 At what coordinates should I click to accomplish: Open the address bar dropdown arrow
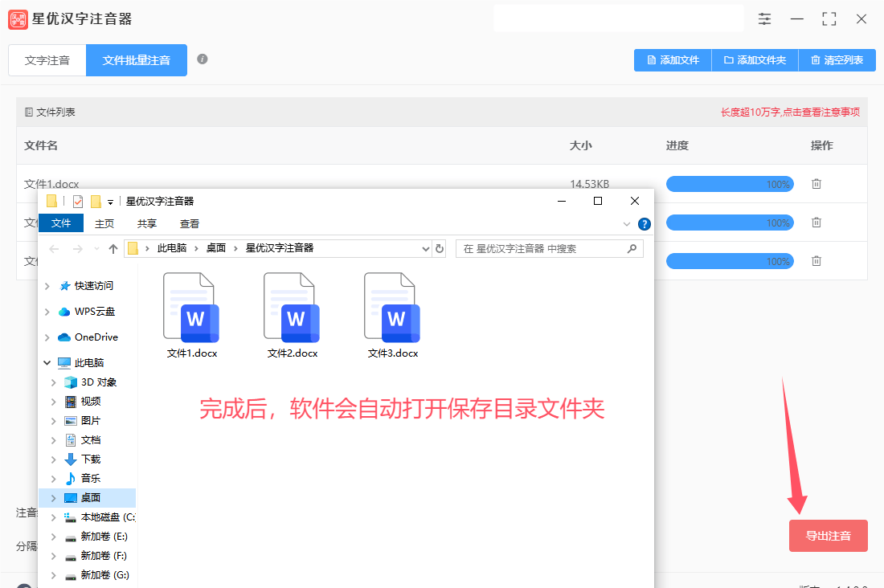[x=426, y=249]
